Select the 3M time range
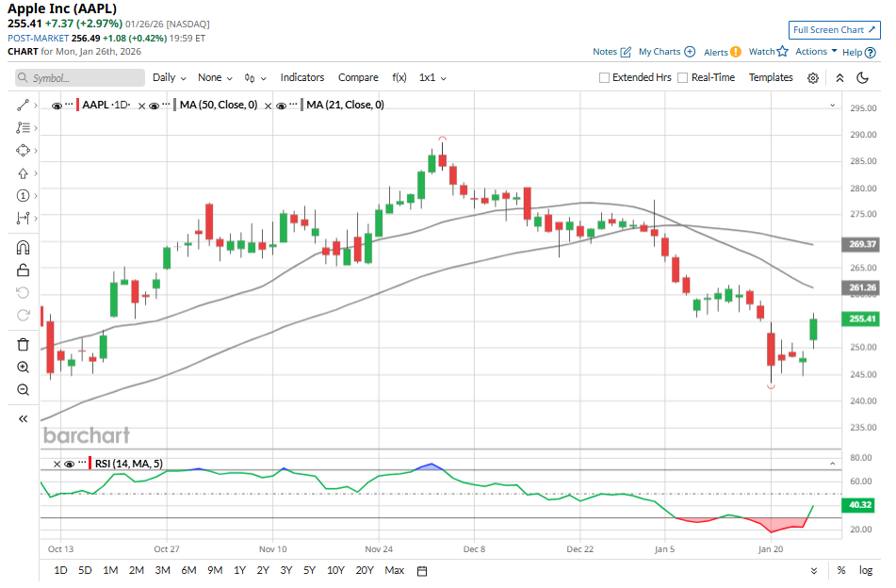 (x=163, y=570)
